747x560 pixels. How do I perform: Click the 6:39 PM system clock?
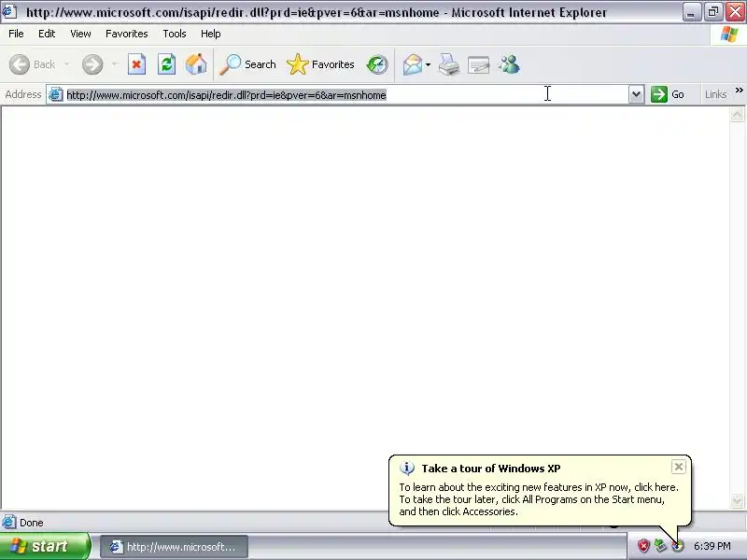(712, 546)
